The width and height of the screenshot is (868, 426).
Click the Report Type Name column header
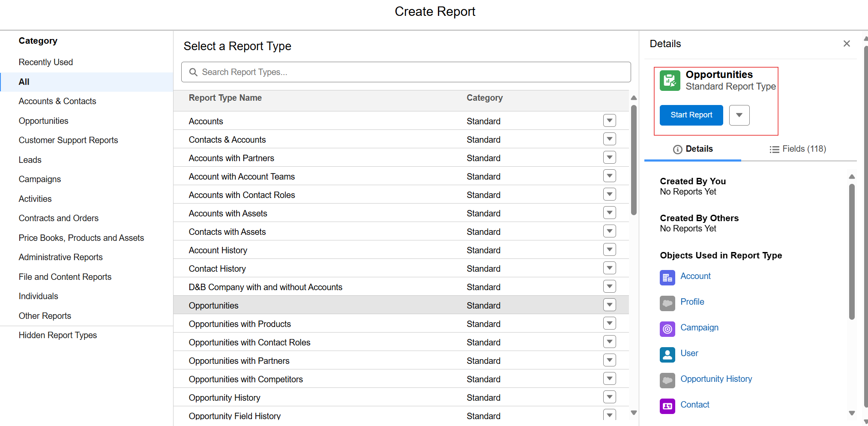225,98
